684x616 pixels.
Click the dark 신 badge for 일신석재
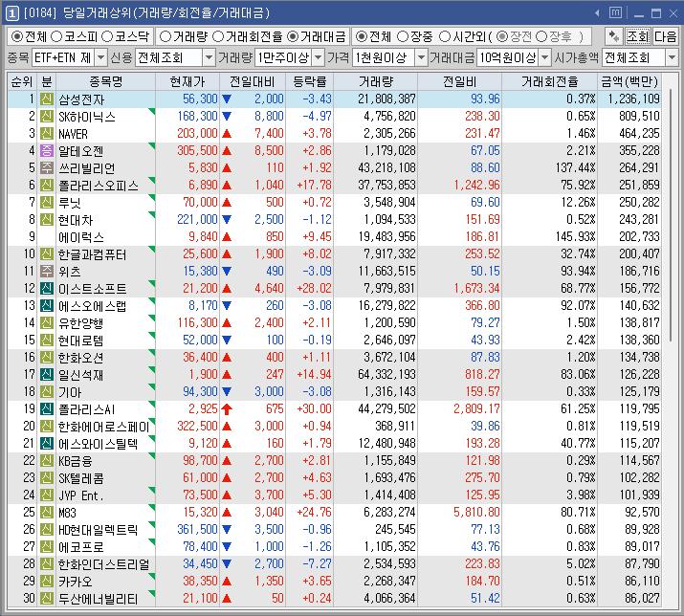click(x=47, y=374)
